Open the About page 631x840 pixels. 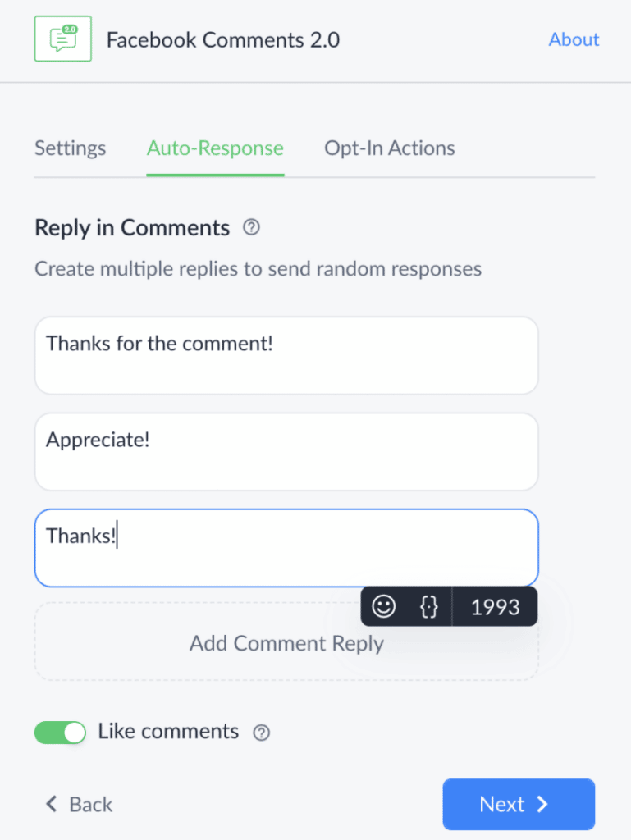(574, 39)
